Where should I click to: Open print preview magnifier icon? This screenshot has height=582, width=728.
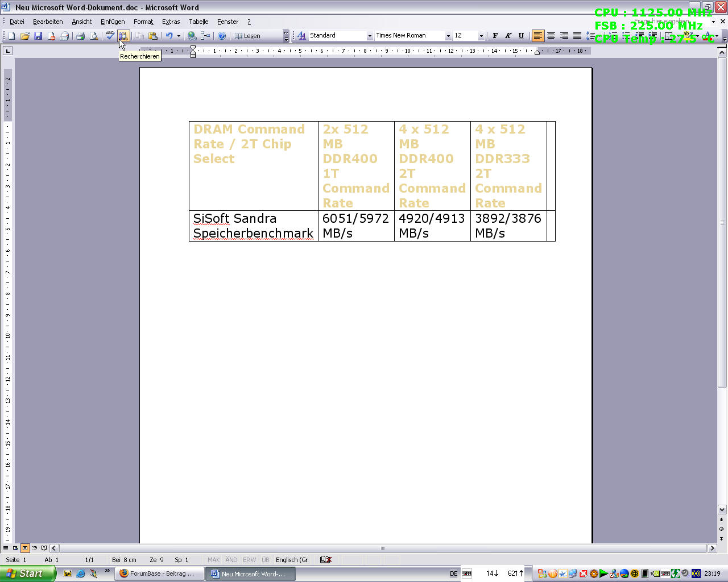[x=94, y=36]
